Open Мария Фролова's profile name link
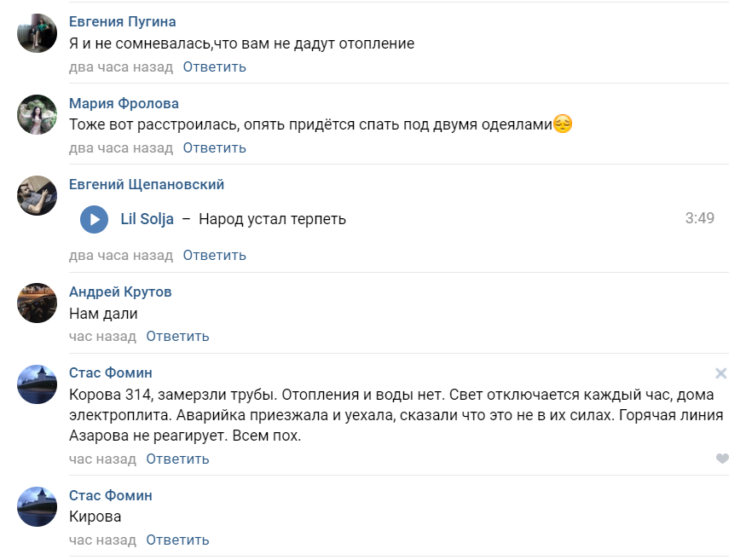 click(x=124, y=103)
